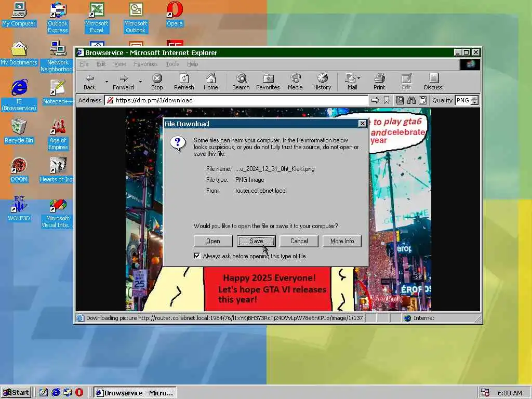Close the File Download dialog with X
Viewport: 532px width, 399px height.
point(362,124)
